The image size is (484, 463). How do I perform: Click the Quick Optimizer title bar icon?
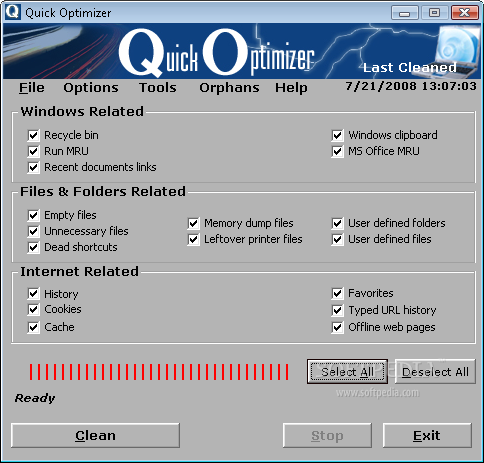click(x=13, y=12)
